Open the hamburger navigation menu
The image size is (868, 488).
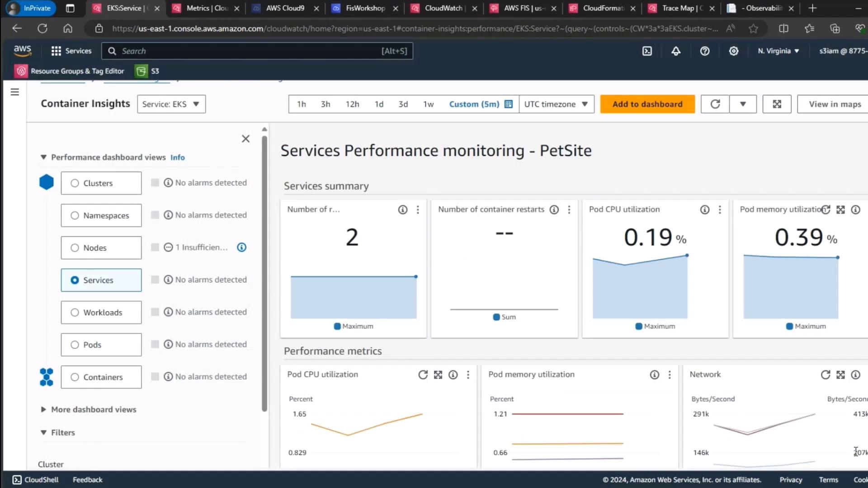(x=15, y=92)
